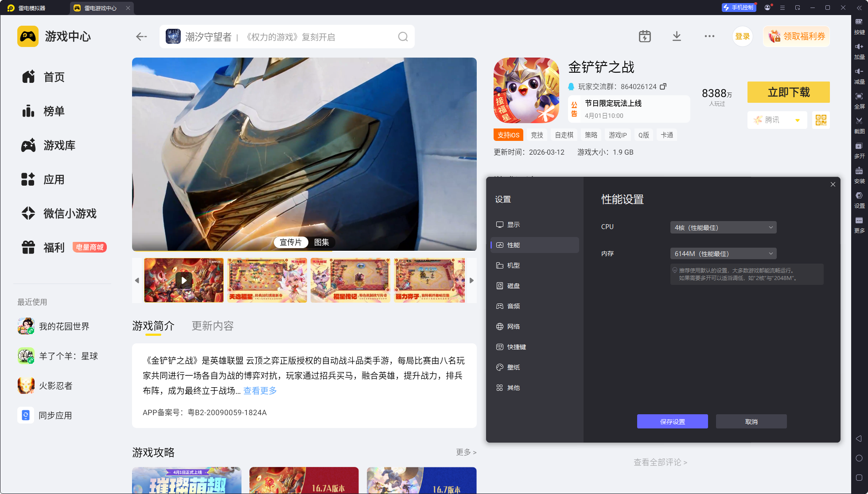Expand the CPU cores dropdown
The height and width of the screenshot is (494, 868).
pos(723,227)
